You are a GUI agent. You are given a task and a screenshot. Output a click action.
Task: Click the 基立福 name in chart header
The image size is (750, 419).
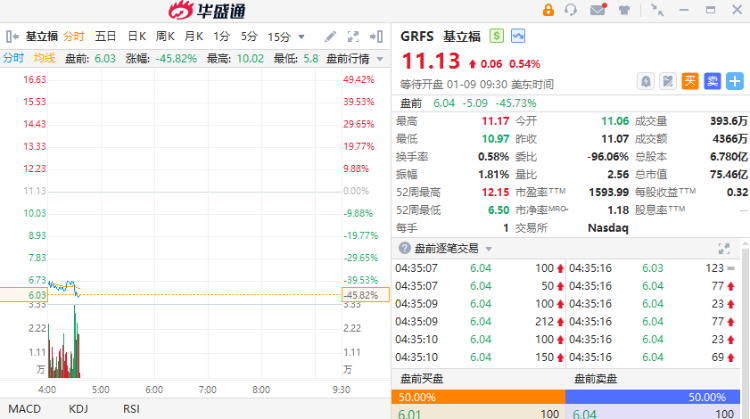(x=42, y=36)
